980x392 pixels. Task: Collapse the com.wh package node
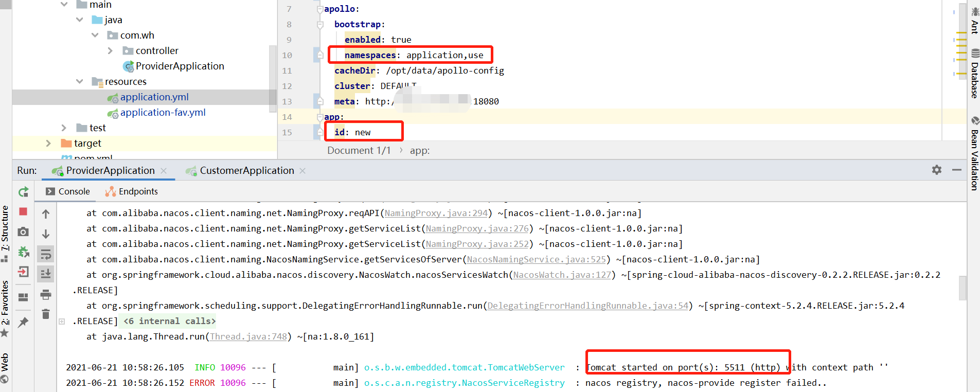click(95, 35)
